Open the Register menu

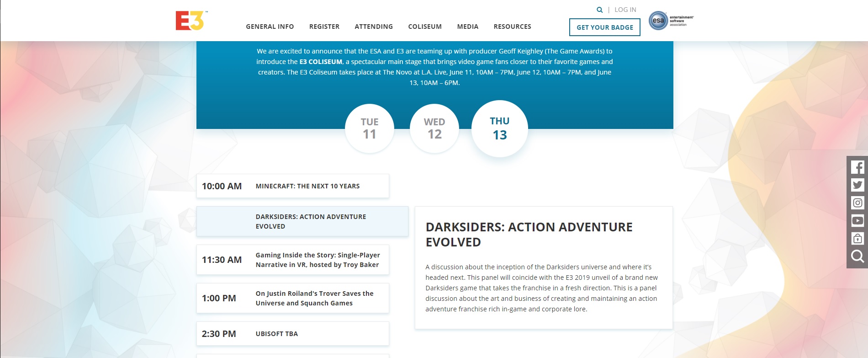click(324, 27)
